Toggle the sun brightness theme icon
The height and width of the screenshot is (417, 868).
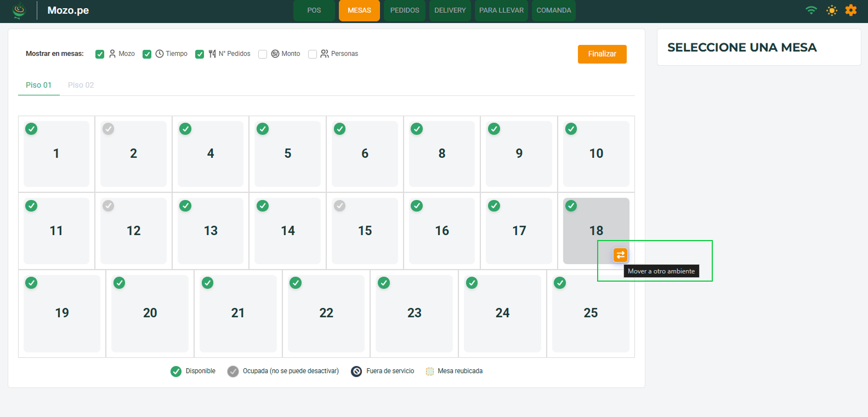coord(832,10)
